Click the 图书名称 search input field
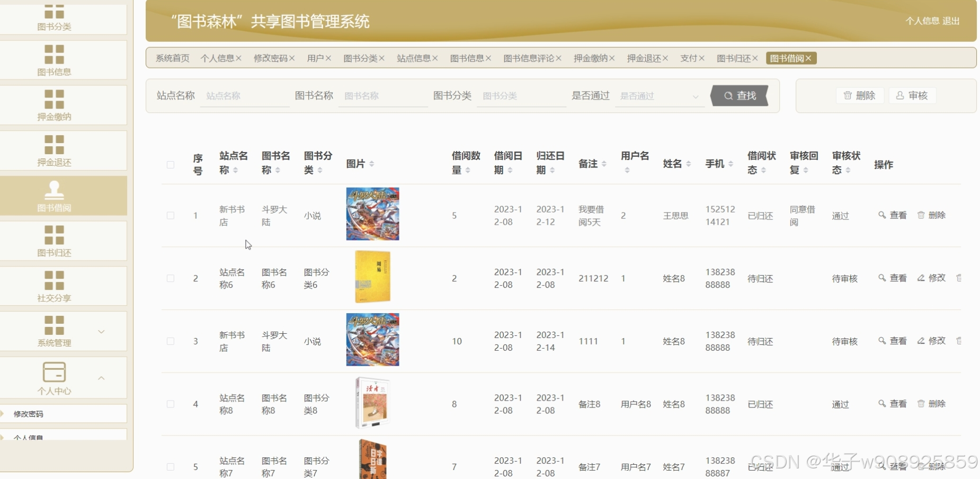 coord(382,96)
